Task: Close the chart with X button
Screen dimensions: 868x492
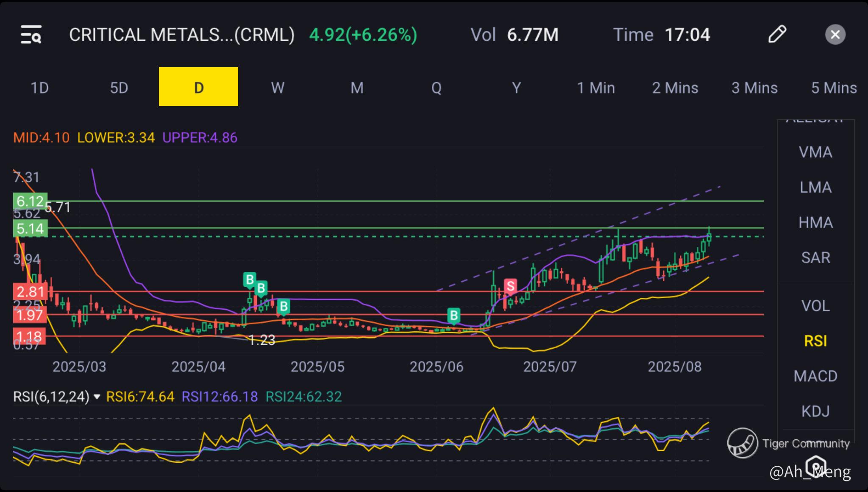Action: coord(835,34)
